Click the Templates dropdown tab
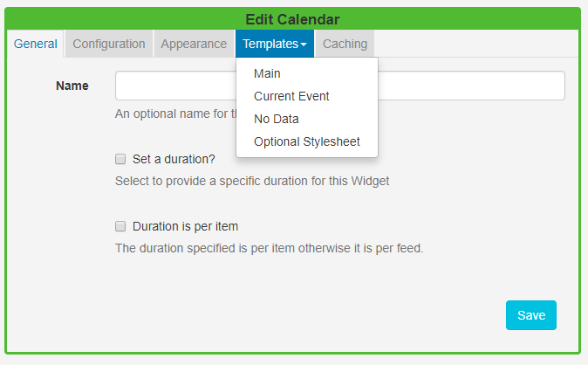588x365 pixels. coord(270,44)
